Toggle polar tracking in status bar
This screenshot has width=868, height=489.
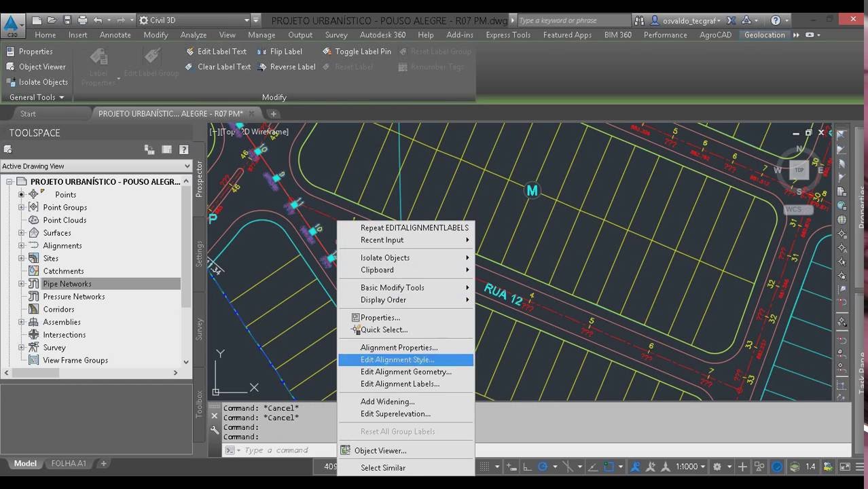(x=543, y=467)
